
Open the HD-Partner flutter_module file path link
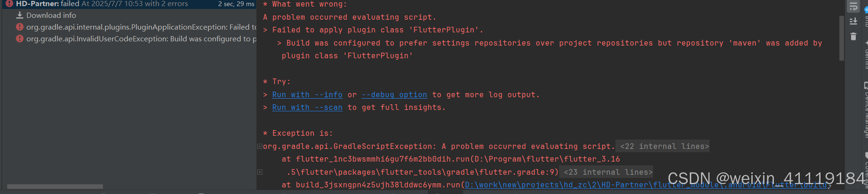pyautogui.click(x=646, y=185)
